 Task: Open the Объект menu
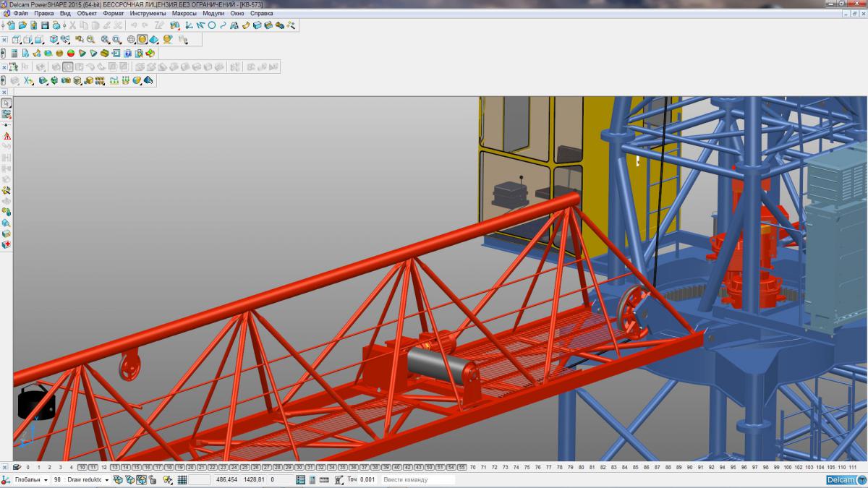click(88, 13)
